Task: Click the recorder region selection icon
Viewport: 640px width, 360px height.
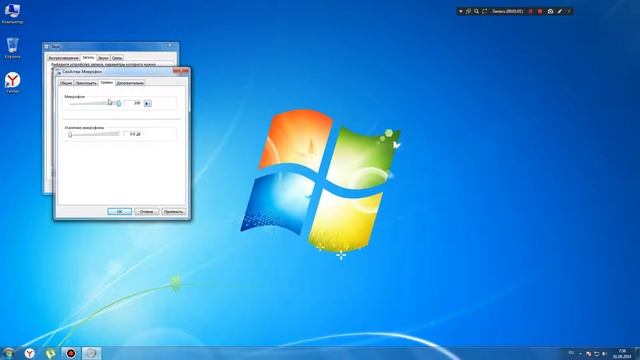Action: click(484, 11)
